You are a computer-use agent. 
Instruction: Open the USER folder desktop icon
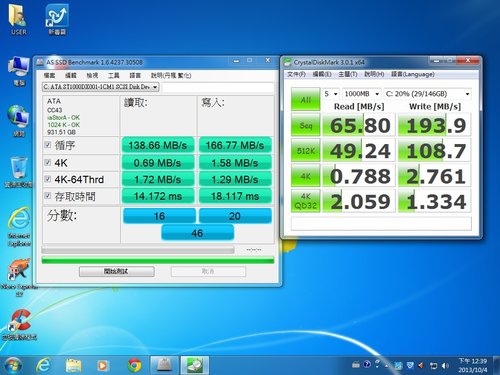pos(18,19)
